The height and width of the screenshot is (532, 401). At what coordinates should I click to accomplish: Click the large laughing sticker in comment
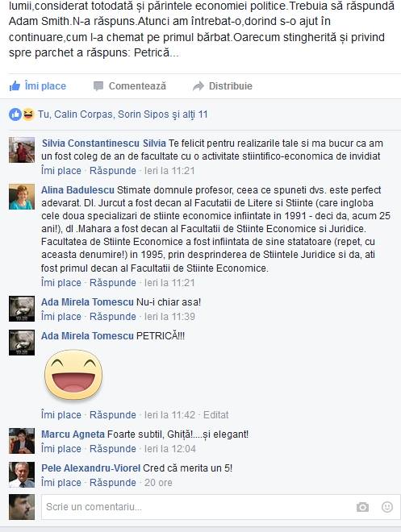(73, 375)
